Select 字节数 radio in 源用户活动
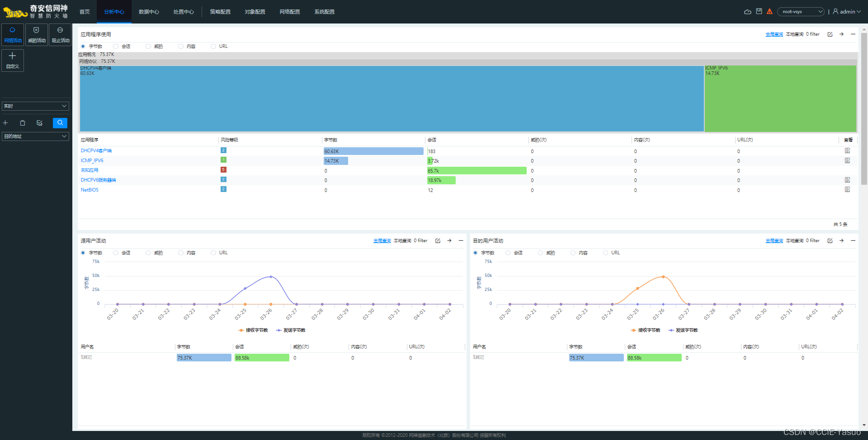Image resolution: width=868 pixels, height=440 pixels. coord(83,253)
